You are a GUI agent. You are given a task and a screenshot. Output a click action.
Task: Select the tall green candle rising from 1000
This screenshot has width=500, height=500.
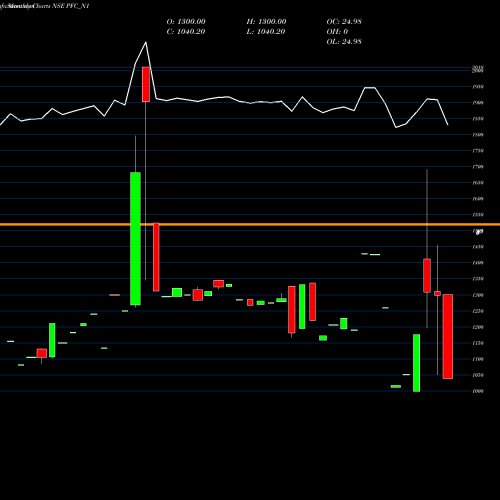pyautogui.click(x=416, y=363)
